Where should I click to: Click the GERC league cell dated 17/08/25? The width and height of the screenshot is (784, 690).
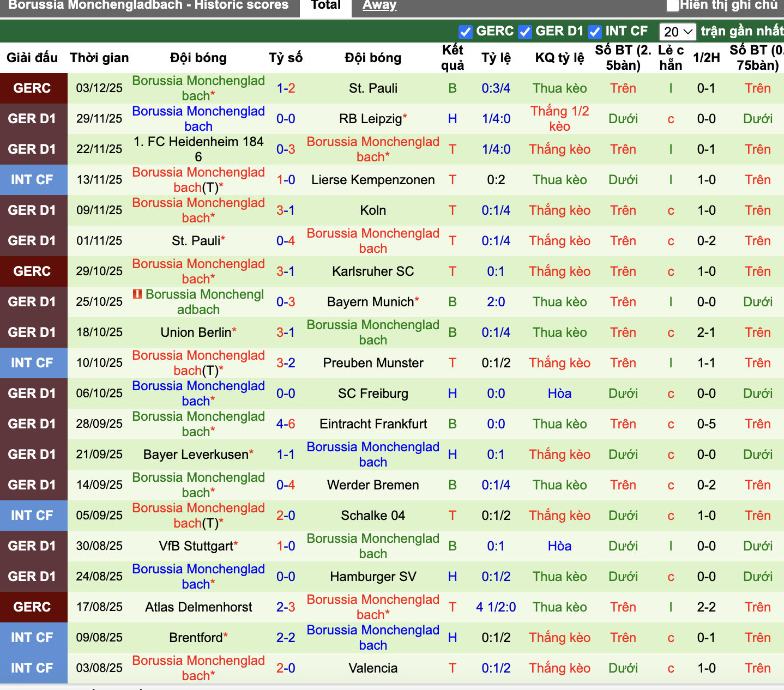34,607
